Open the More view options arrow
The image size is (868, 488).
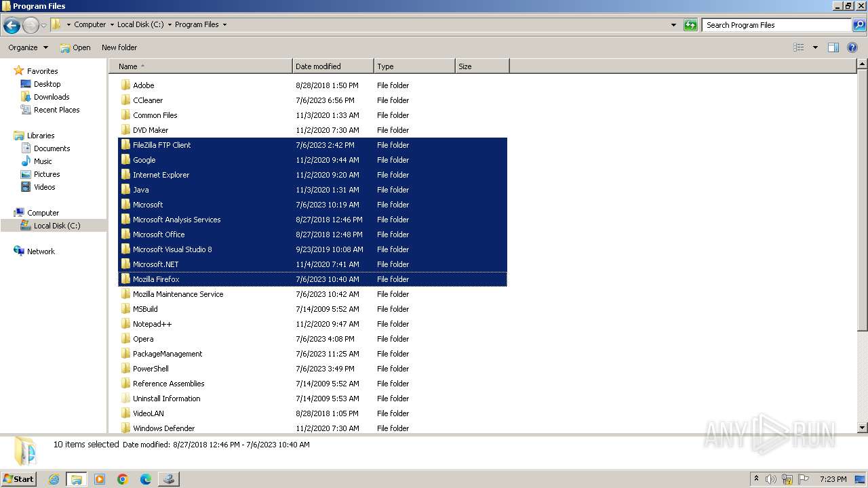(x=815, y=47)
